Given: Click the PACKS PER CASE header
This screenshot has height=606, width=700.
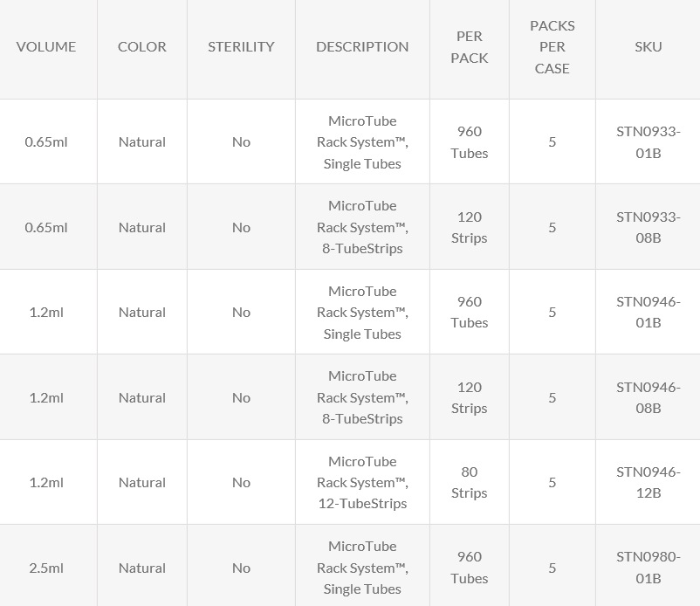Looking at the screenshot, I should click(x=552, y=47).
